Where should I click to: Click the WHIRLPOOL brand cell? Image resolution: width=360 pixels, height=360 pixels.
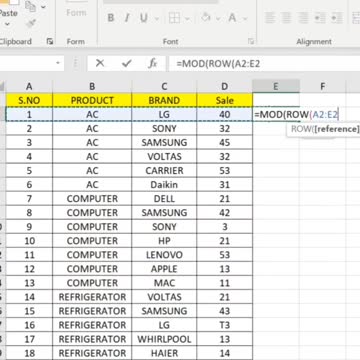[x=164, y=339]
